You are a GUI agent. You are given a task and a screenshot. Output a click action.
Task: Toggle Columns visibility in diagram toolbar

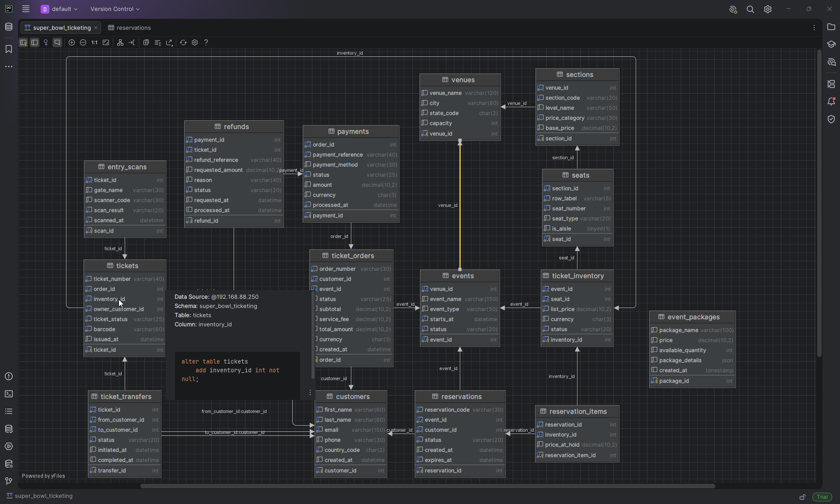[35, 42]
